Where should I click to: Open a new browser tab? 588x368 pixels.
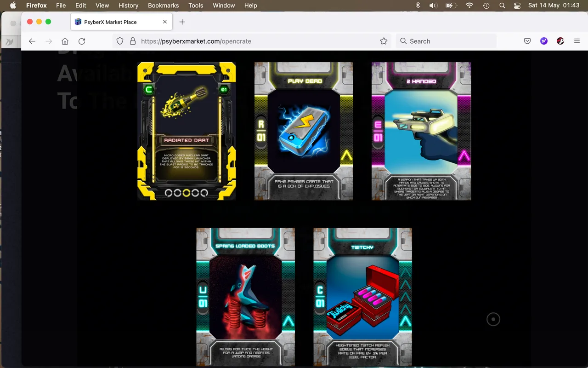[182, 22]
